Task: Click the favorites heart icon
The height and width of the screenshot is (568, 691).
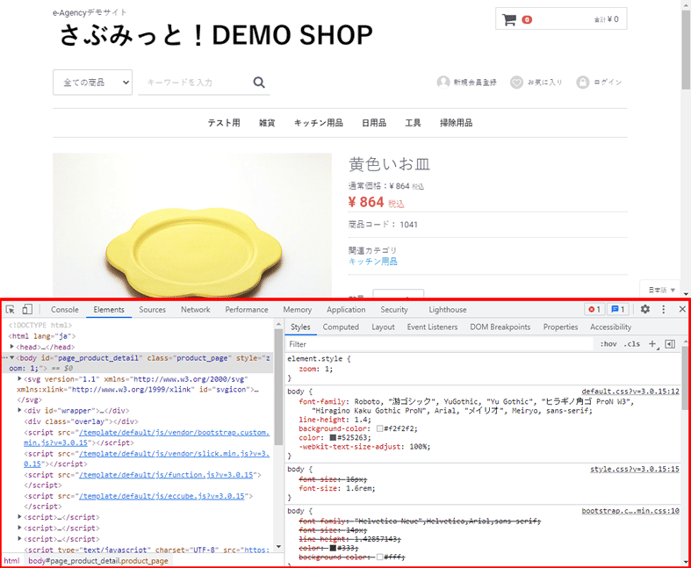Action: (516, 82)
